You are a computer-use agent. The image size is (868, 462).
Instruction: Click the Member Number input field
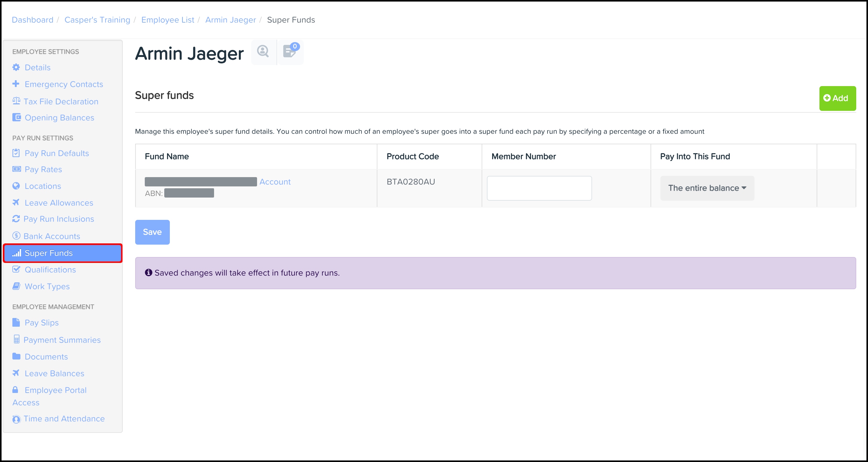[539, 188]
